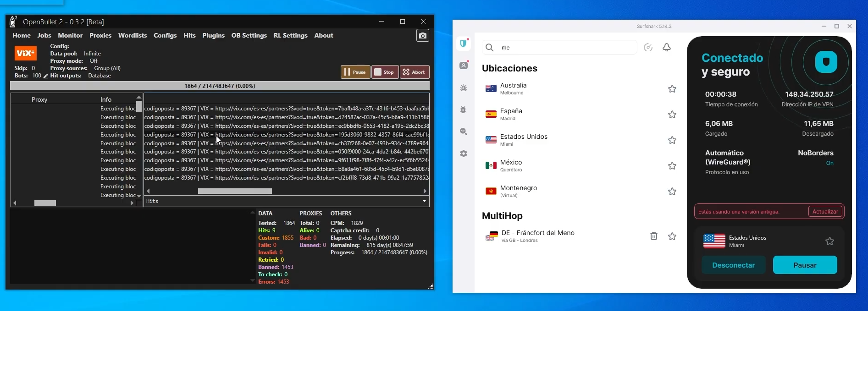The width and height of the screenshot is (868, 389).
Task: Open Surfshark Antivirus bug icon
Action: pos(464,110)
